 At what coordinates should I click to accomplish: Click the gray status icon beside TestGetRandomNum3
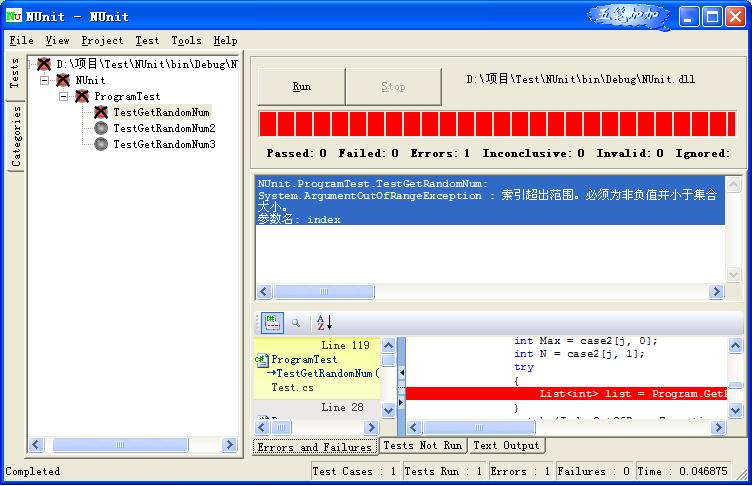pyautogui.click(x=100, y=145)
